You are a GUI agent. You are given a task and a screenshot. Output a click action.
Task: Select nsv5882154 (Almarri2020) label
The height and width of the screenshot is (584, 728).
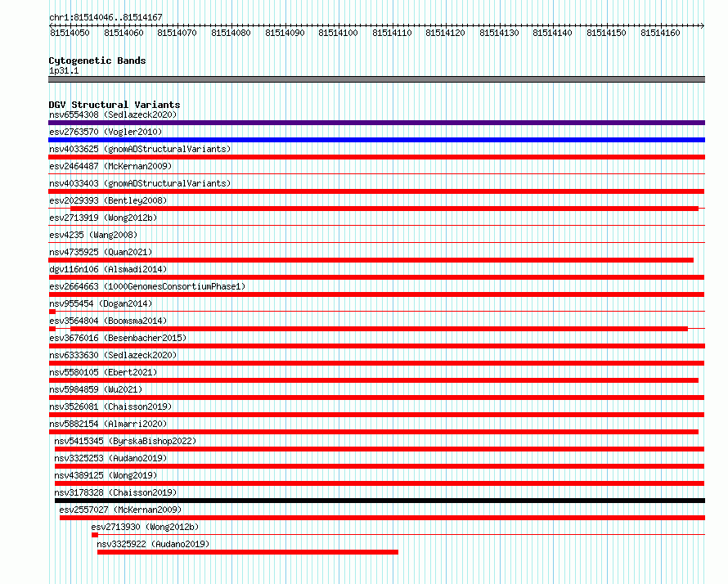point(108,424)
